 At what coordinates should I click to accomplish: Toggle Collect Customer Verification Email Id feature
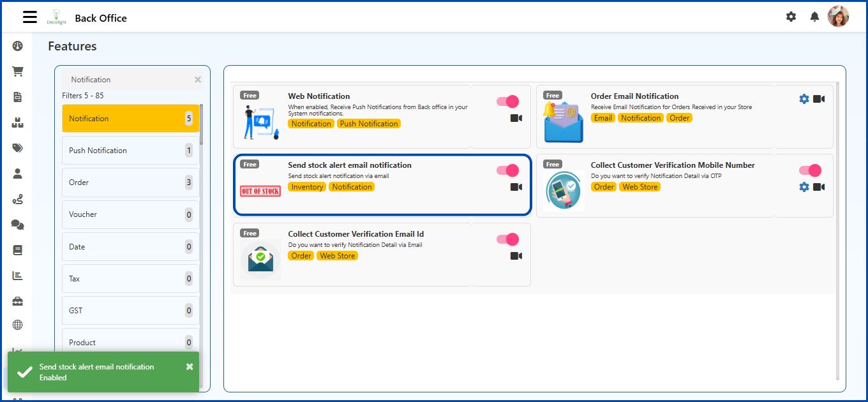coord(507,239)
